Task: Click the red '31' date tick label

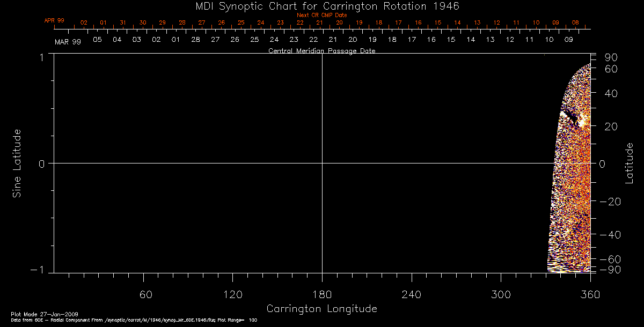Action: [123, 23]
